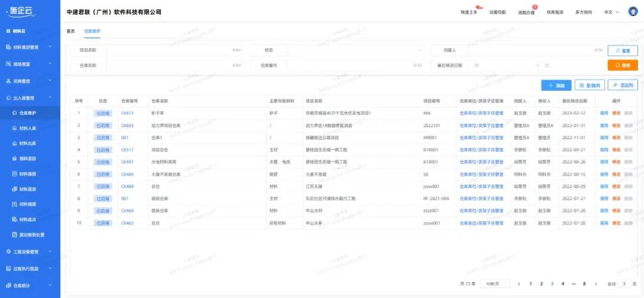Click the 材料入库 submenu icon
The height and width of the screenshot is (298, 644).
click(14, 128)
